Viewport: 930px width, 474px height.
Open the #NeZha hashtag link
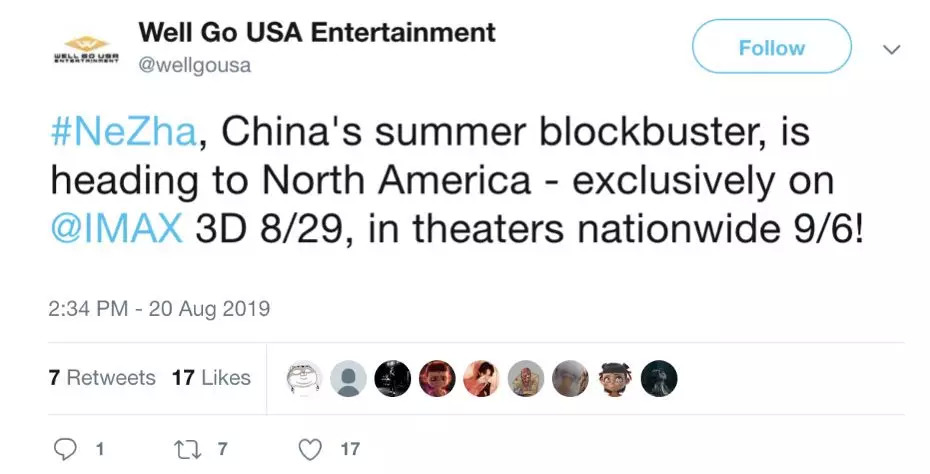tap(121, 131)
